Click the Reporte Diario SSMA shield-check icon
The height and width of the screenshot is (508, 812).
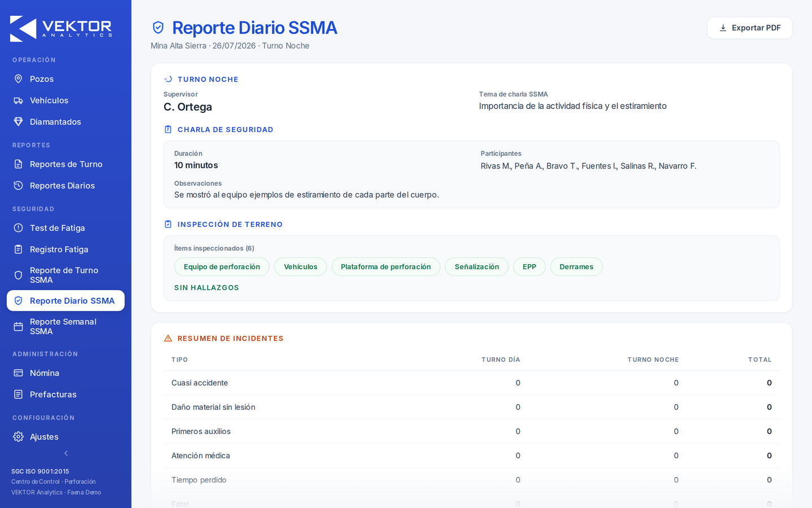click(18, 301)
